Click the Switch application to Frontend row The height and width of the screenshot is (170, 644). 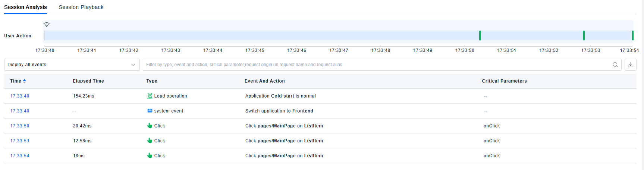(x=279, y=111)
